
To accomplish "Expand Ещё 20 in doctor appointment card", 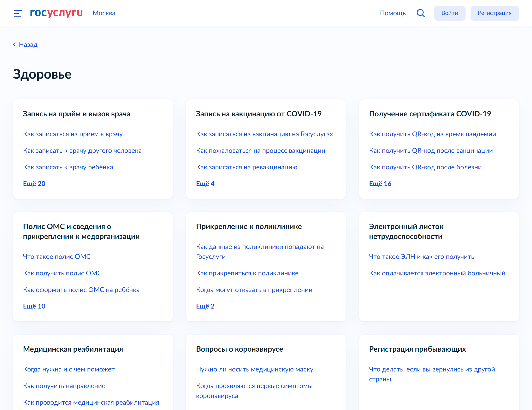I will [34, 184].
